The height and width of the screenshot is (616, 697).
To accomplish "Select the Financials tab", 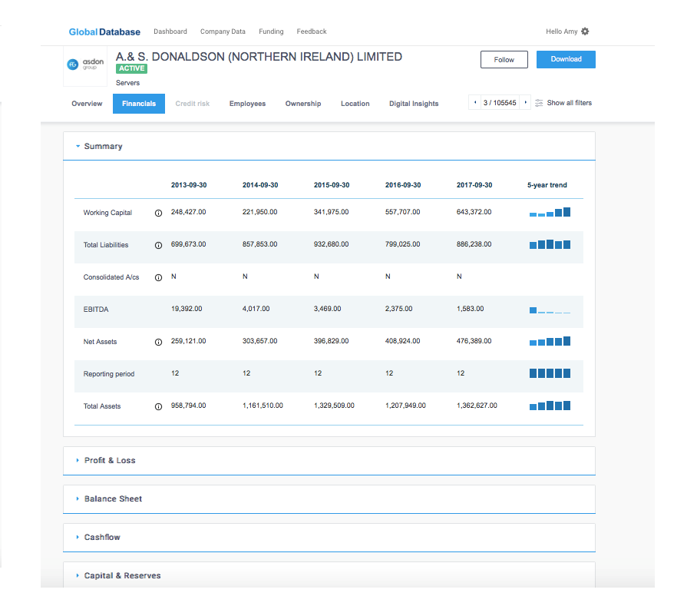I will click(139, 104).
